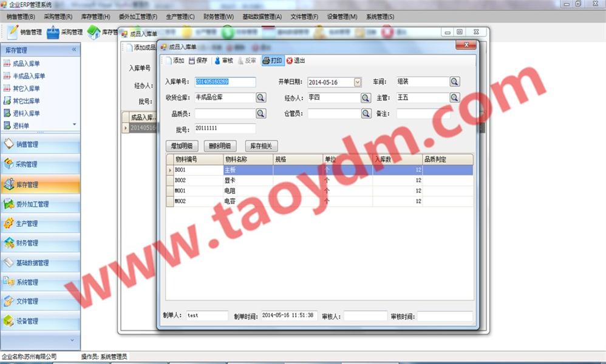Open lookup for 经办人 field
This screenshot has width=606, height=364.
[x=366, y=98]
